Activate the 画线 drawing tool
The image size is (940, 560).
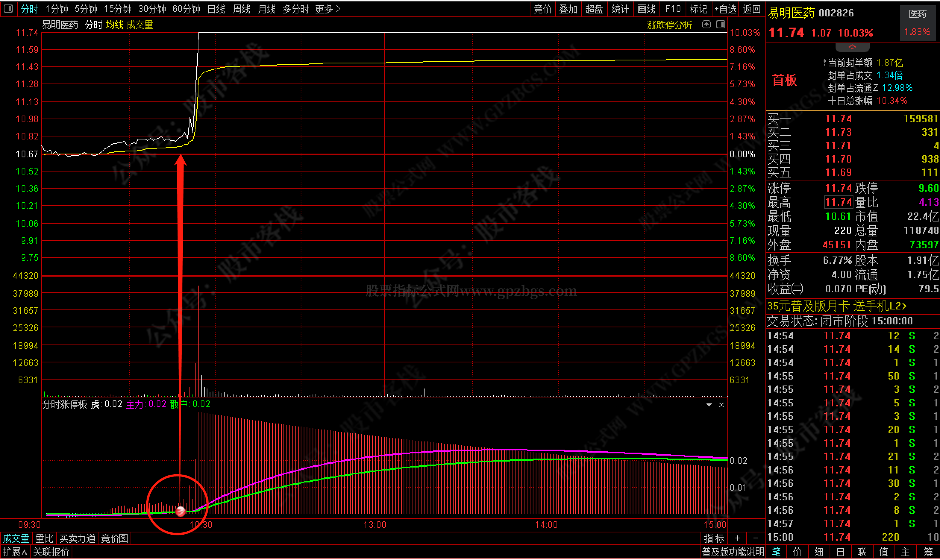(x=646, y=9)
